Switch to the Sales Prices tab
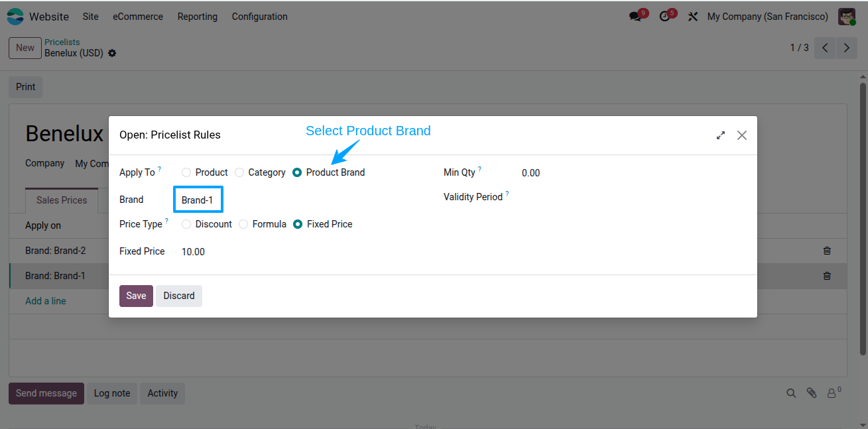Screen dimensions: 868x429 (62, 200)
